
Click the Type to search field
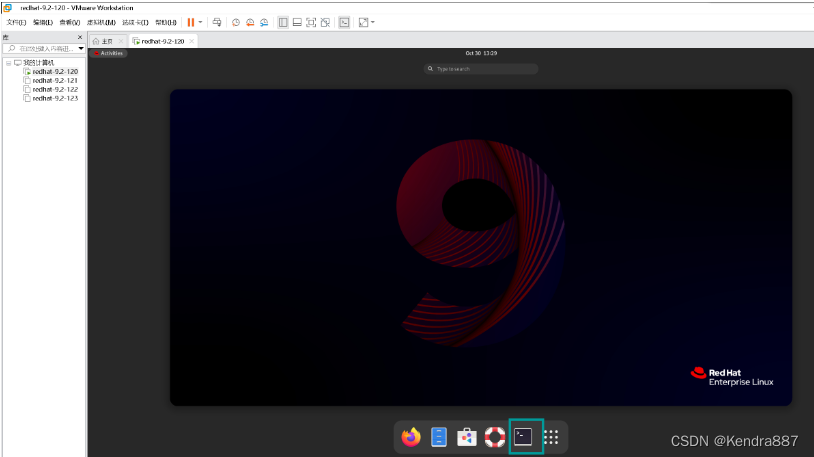click(x=481, y=69)
